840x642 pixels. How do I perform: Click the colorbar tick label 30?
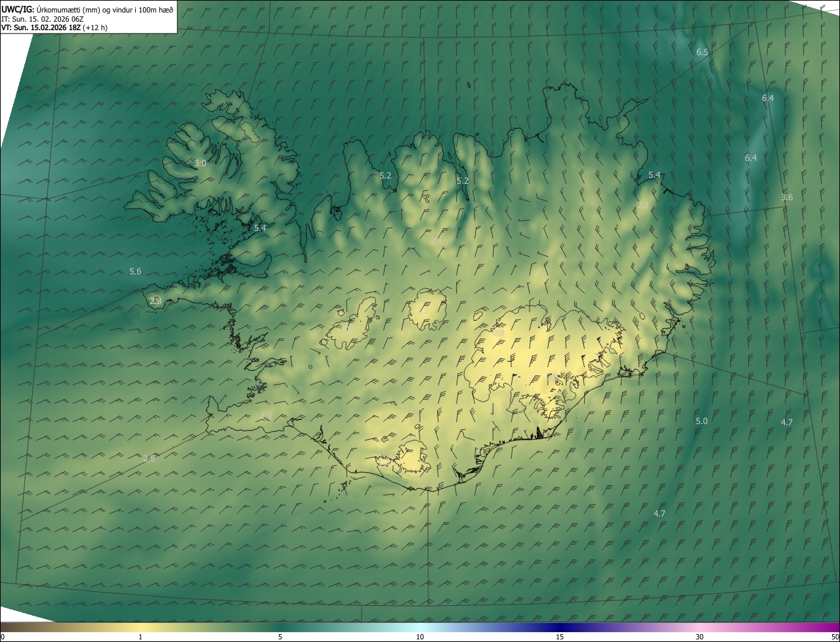(x=700, y=637)
